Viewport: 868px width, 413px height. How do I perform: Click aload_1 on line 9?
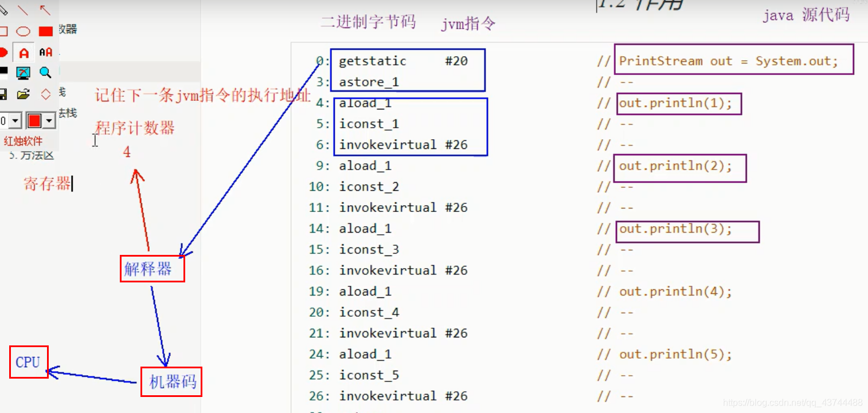[x=365, y=166]
